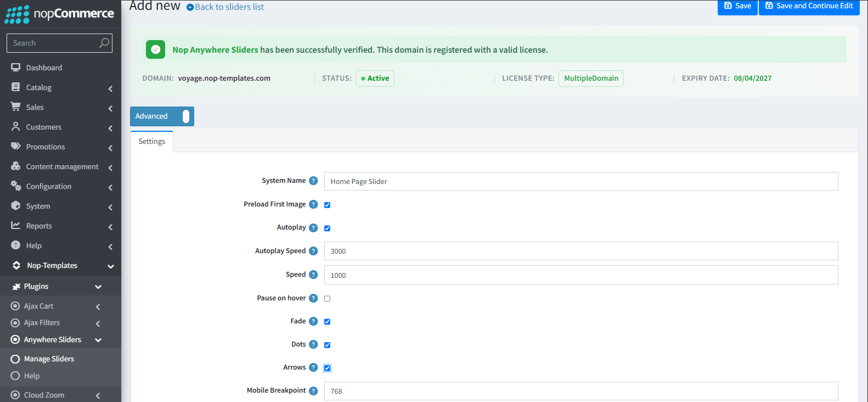Viewport: 868px width, 402px height.
Task: Expand the Configuration menu arrow
Action: [110, 187]
